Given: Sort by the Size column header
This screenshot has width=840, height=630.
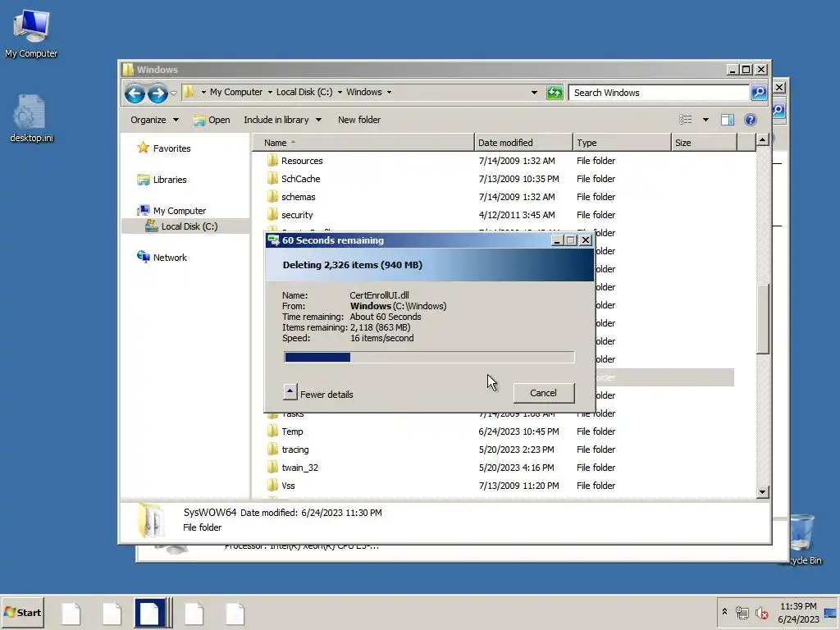Looking at the screenshot, I should coord(704,143).
